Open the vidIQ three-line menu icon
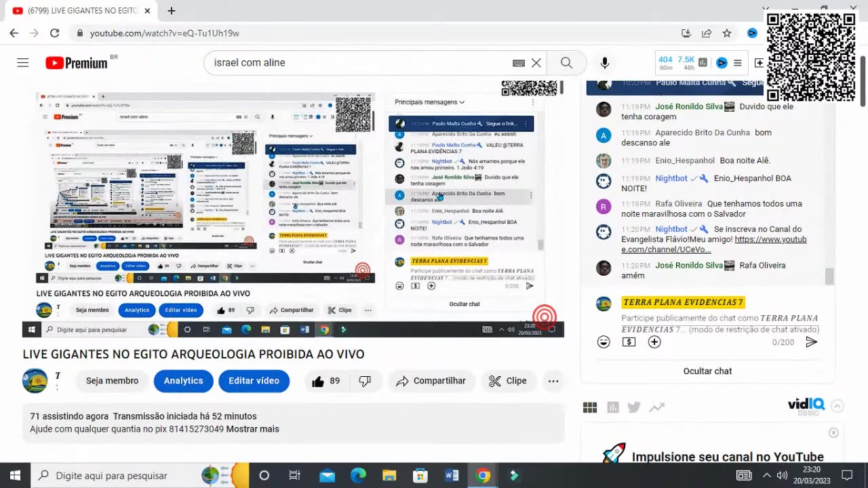 [x=738, y=63]
